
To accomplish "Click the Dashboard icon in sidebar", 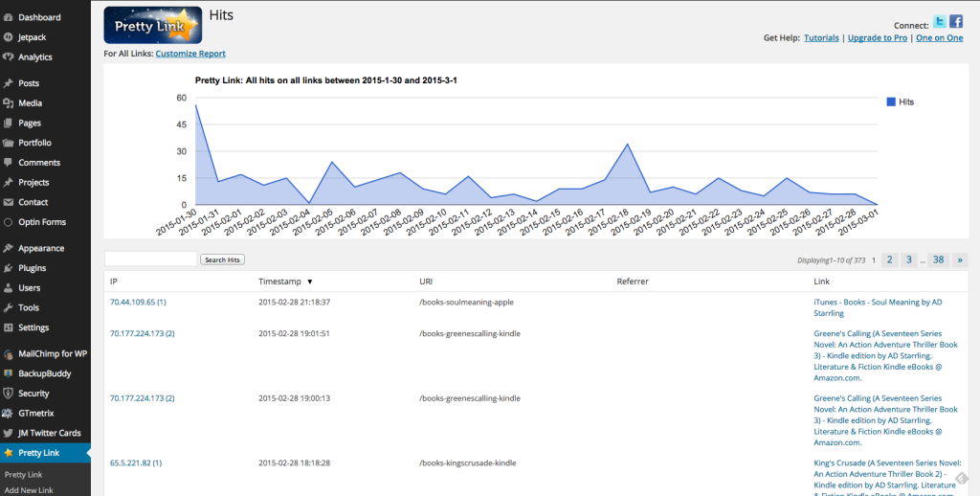I will [x=9, y=17].
